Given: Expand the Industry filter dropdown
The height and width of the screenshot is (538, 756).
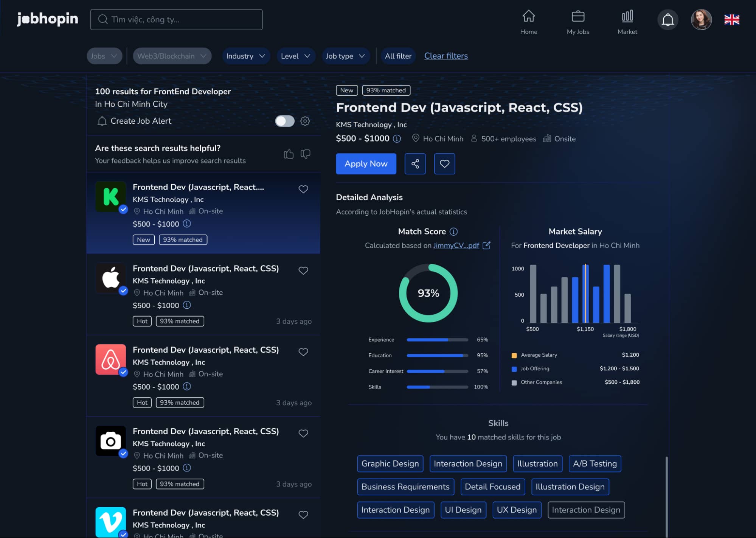Looking at the screenshot, I should pyautogui.click(x=244, y=56).
